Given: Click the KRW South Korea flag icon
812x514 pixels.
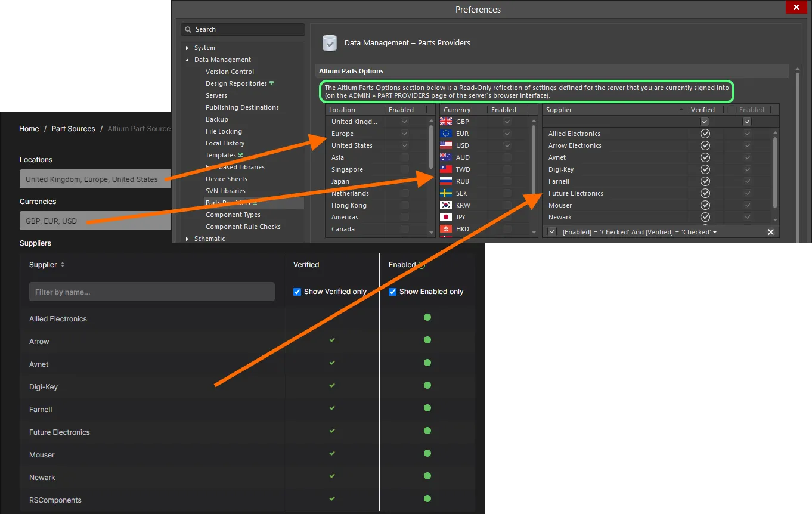Looking at the screenshot, I should (446, 205).
